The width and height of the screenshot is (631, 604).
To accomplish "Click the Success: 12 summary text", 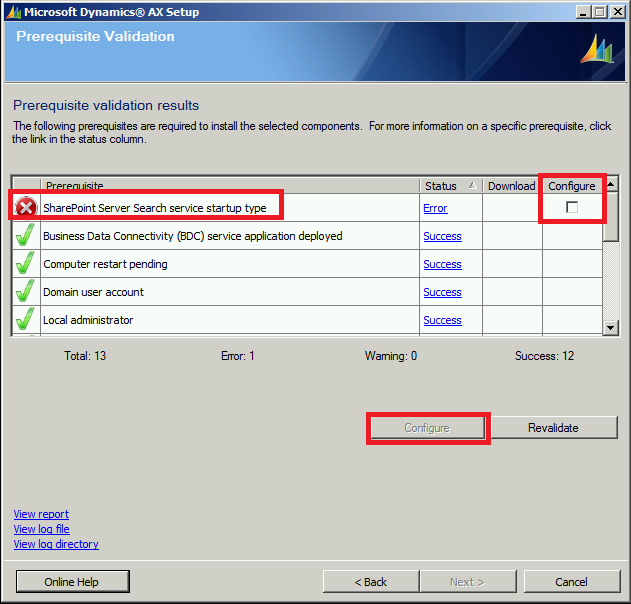I will (544, 356).
